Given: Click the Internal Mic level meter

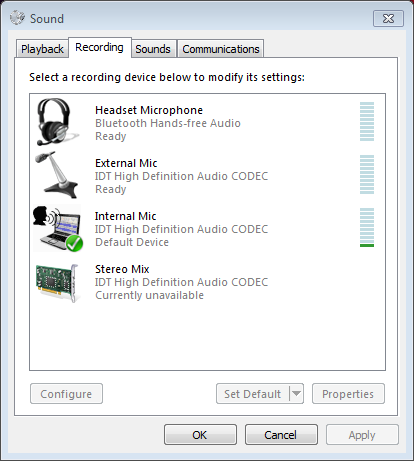Looking at the screenshot, I should 367,228.
